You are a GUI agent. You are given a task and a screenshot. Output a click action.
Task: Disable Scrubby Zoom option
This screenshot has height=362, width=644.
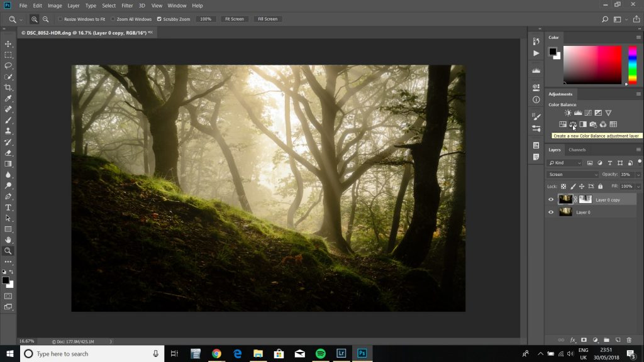pyautogui.click(x=160, y=19)
